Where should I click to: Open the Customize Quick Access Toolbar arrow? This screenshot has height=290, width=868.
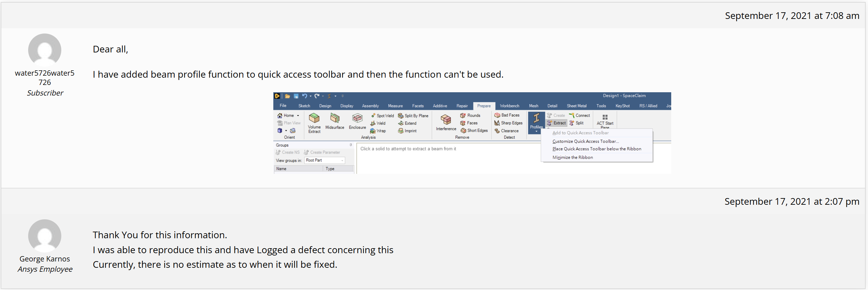(343, 96)
